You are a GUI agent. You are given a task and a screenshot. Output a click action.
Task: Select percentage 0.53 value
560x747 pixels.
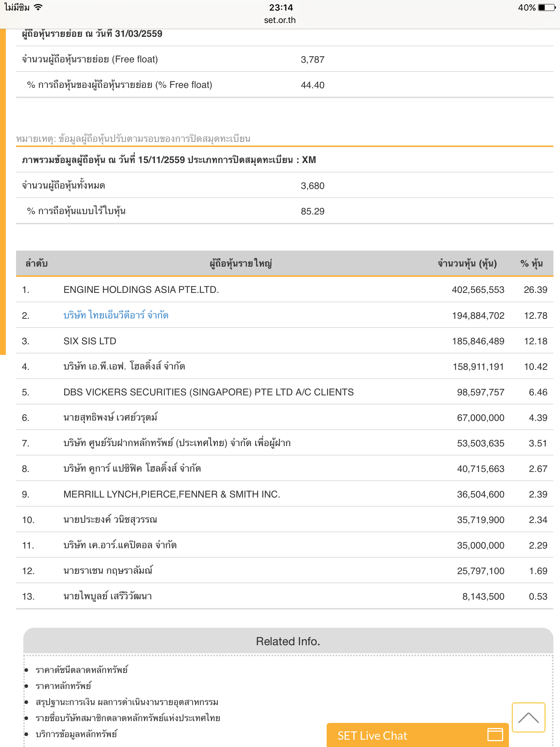tap(538, 596)
